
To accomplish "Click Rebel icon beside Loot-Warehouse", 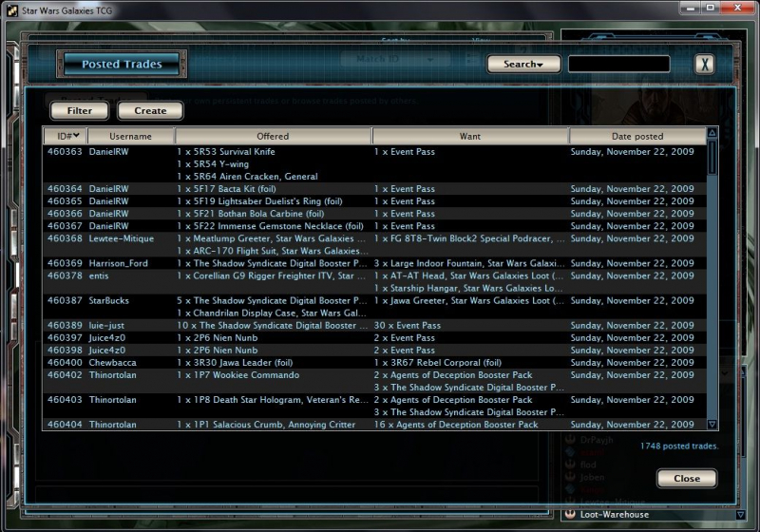I will (x=570, y=514).
